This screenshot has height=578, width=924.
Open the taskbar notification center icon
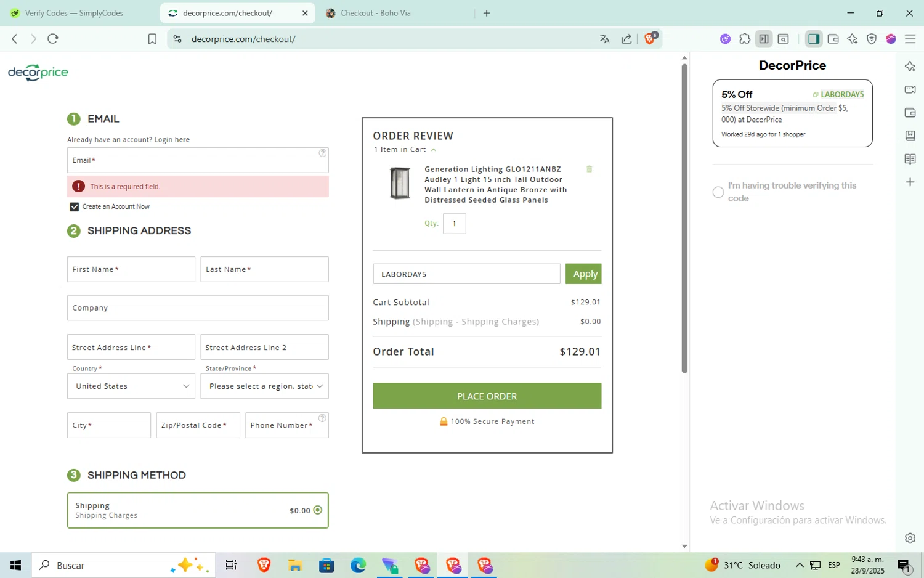click(904, 565)
